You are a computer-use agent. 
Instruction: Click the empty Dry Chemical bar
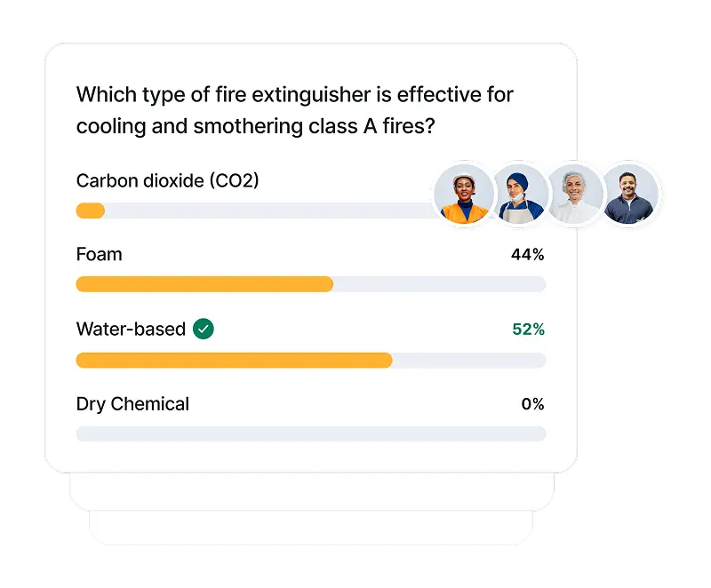[311, 434]
